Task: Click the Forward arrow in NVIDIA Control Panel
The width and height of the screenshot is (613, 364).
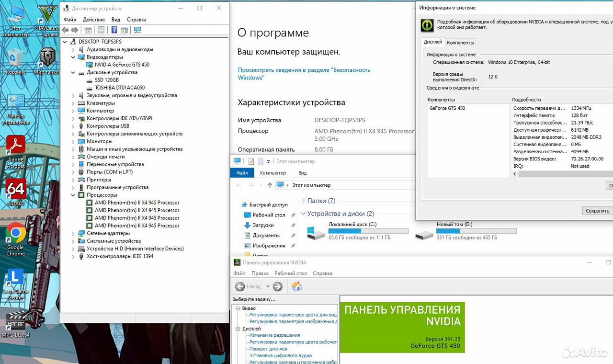Action: pos(277,286)
